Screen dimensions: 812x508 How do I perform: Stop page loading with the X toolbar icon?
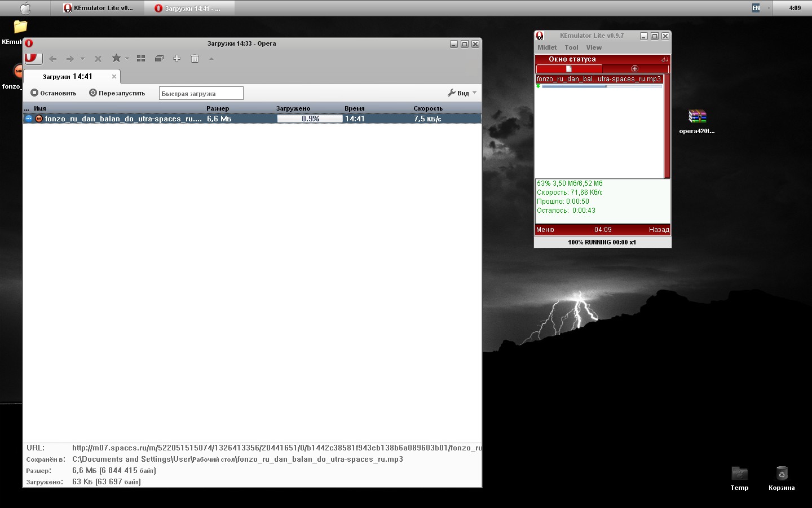98,59
